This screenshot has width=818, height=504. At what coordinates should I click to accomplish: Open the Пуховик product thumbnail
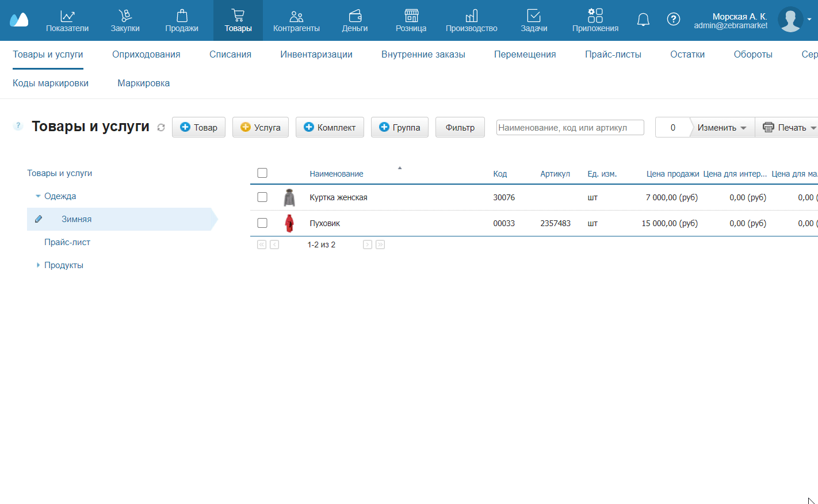[289, 223]
